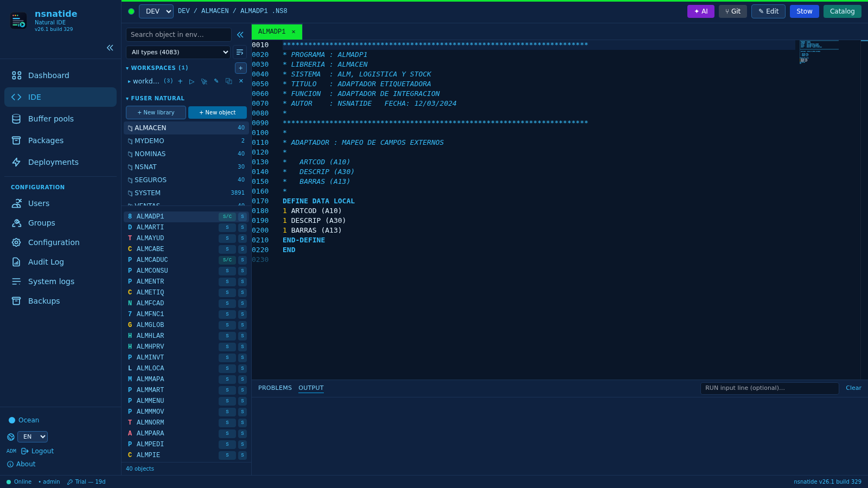Toggle S badge on ALMAYUD row
The image size is (868, 488).
227,239
